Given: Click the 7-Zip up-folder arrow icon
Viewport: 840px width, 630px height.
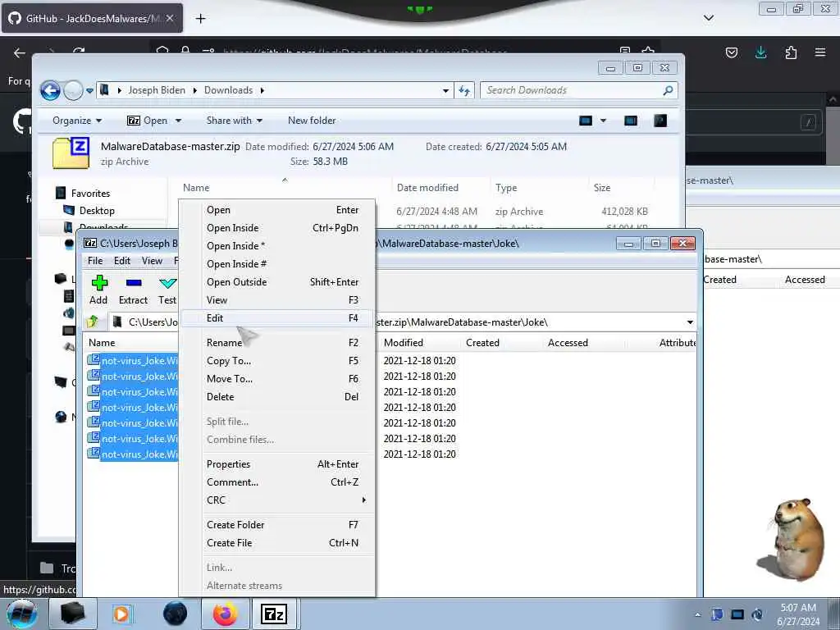Looking at the screenshot, I should click(93, 322).
